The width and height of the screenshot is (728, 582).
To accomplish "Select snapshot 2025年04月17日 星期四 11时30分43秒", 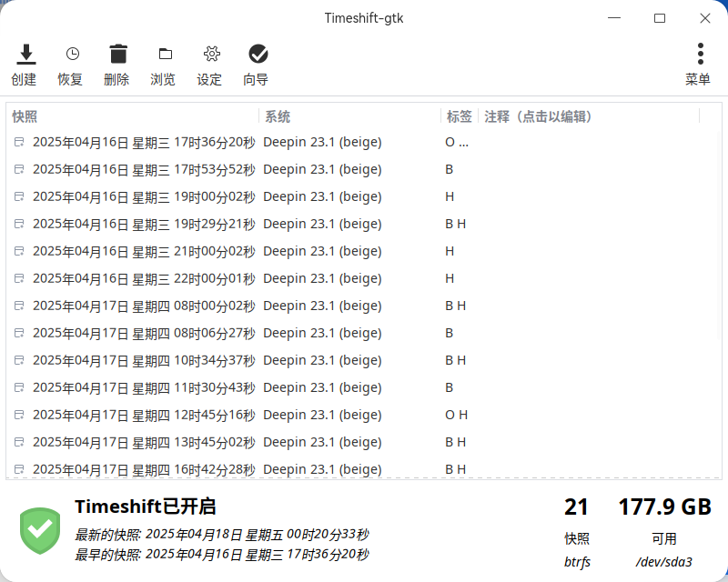I will [144, 387].
